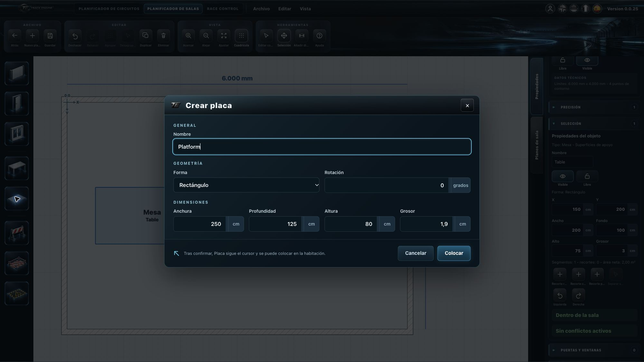The width and height of the screenshot is (644, 362).
Task: Click the Nombre field containing Platform
Action: (x=322, y=147)
